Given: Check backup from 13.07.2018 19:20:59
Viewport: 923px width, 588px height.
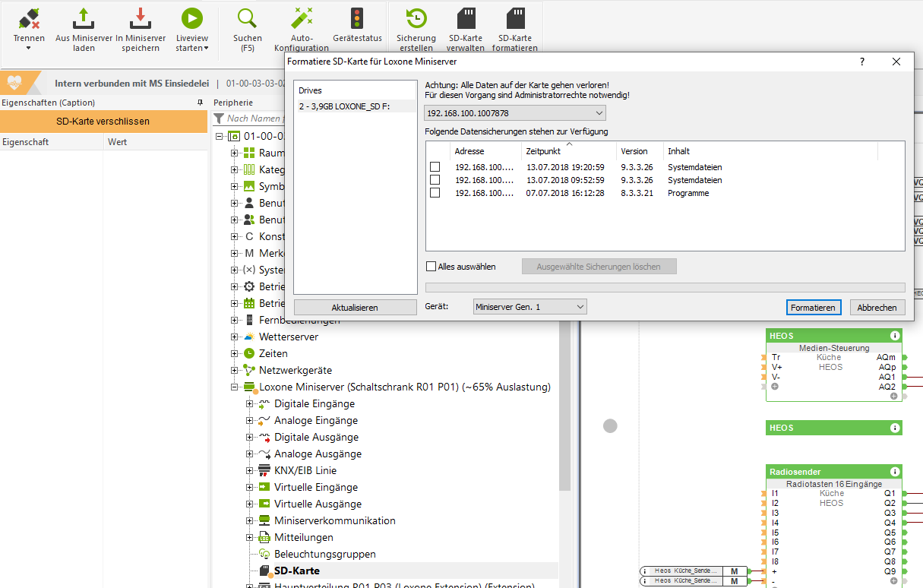Looking at the screenshot, I should tap(435, 167).
